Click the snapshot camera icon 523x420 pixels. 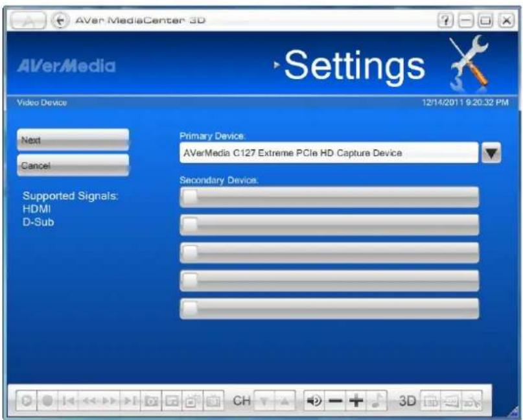click(x=151, y=401)
